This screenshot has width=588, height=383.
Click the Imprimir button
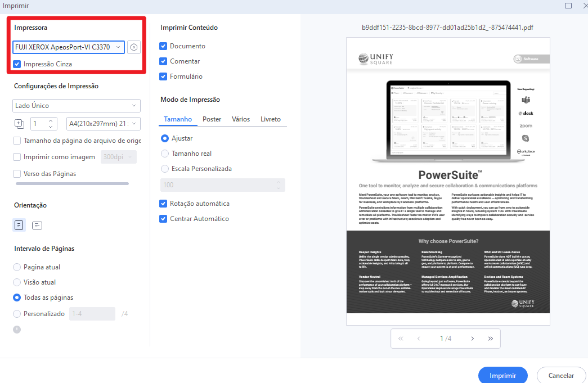tap(502, 375)
